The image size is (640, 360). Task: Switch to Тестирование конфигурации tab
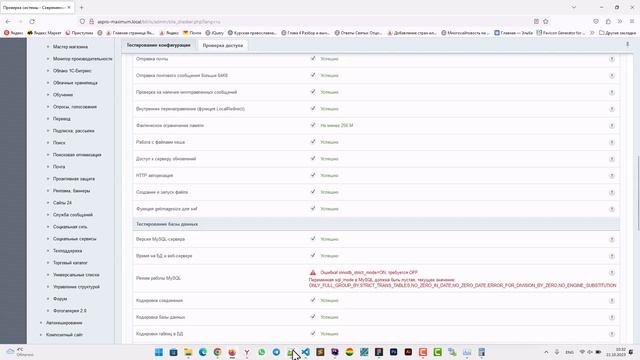[158, 45]
